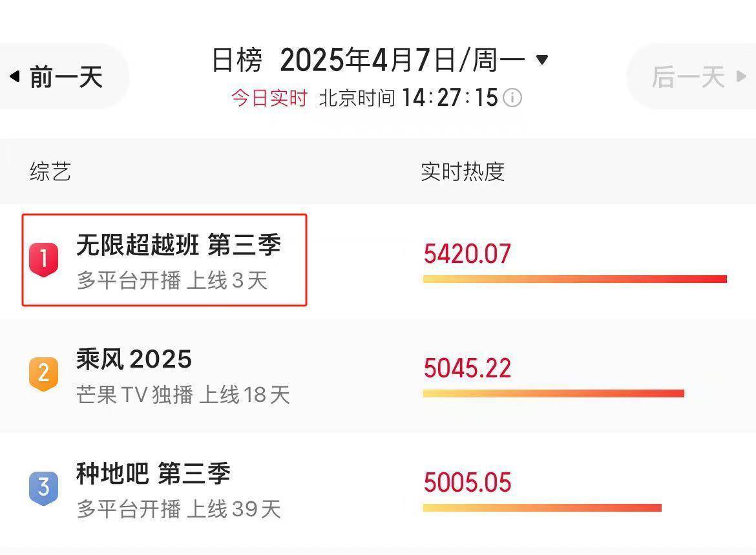Open the date dropdown triangle
756x555 pixels.
click(x=542, y=60)
